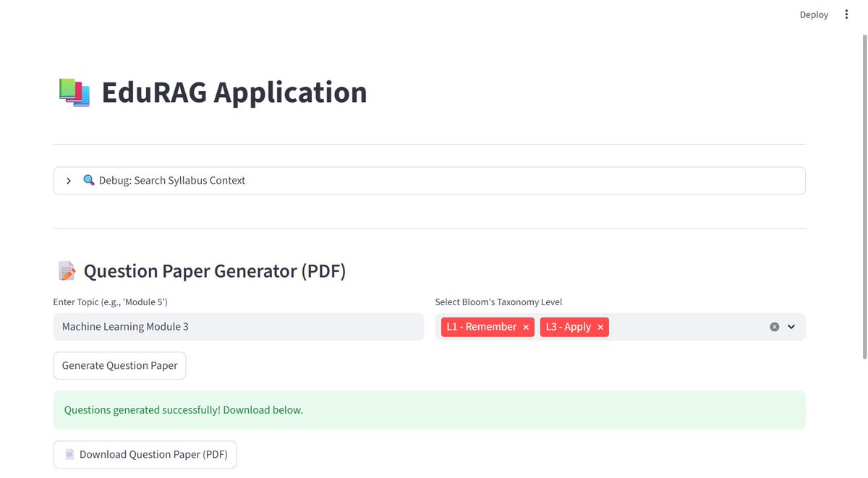Click the Question Paper Generator (PDF) heading
This screenshot has width=868, height=478.
point(215,271)
